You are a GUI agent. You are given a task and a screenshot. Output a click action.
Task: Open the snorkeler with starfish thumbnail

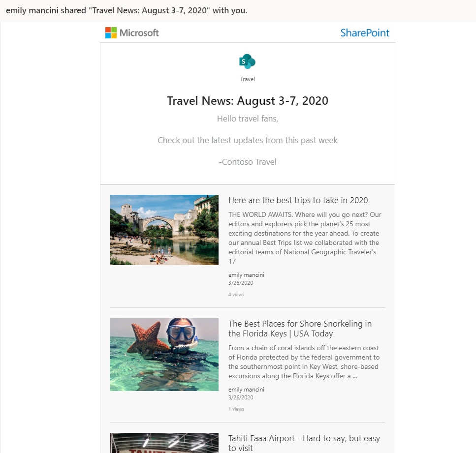(164, 355)
